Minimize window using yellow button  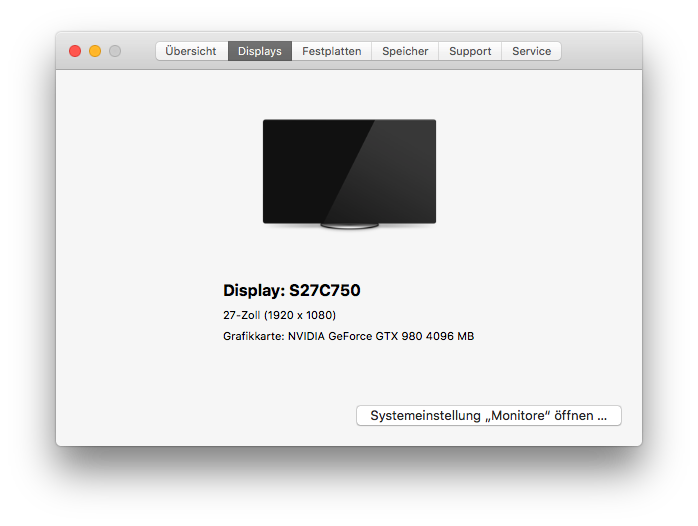pyautogui.click(x=95, y=51)
